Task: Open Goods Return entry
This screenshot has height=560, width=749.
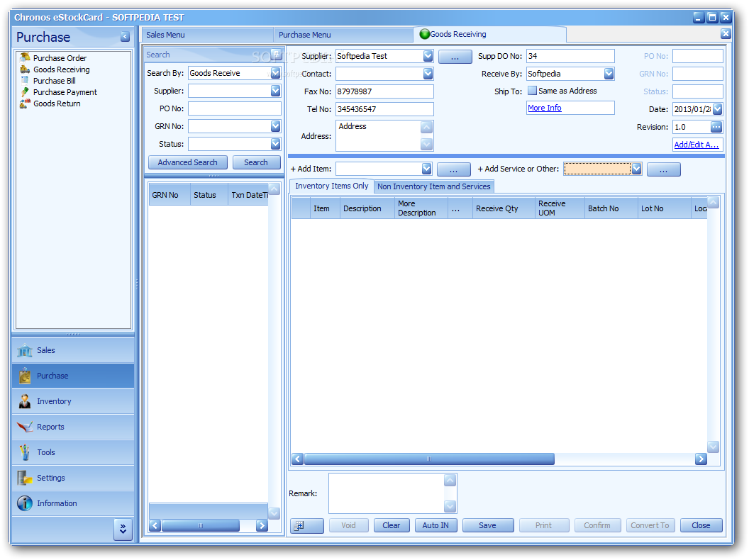Action: tap(57, 103)
